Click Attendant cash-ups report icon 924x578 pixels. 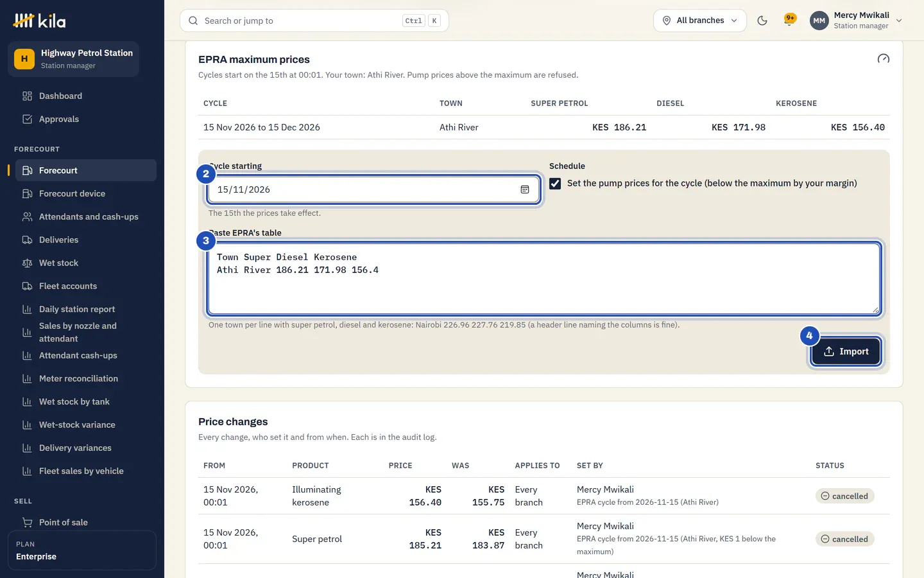point(27,355)
